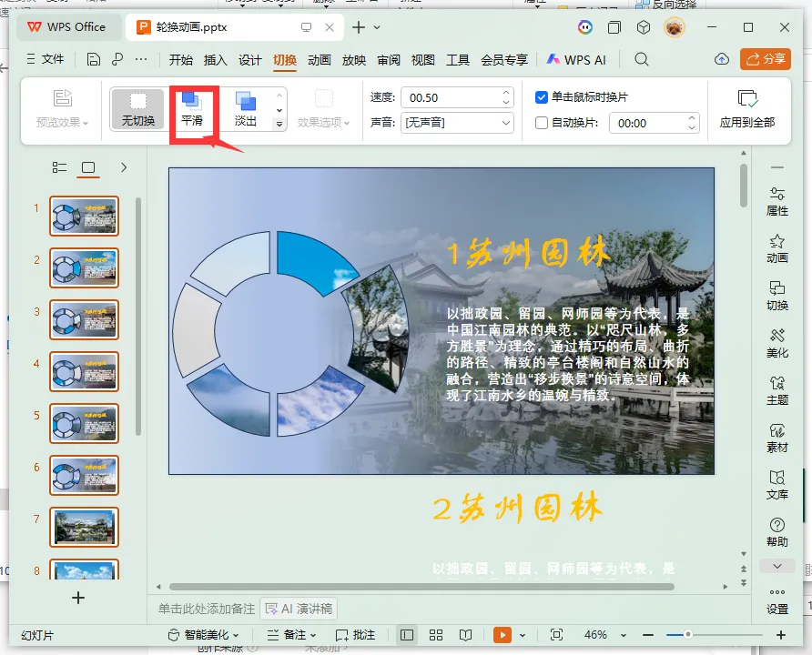The image size is (812, 655).
Task: Open the 素材 sidebar panel
Action: coord(776,438)
